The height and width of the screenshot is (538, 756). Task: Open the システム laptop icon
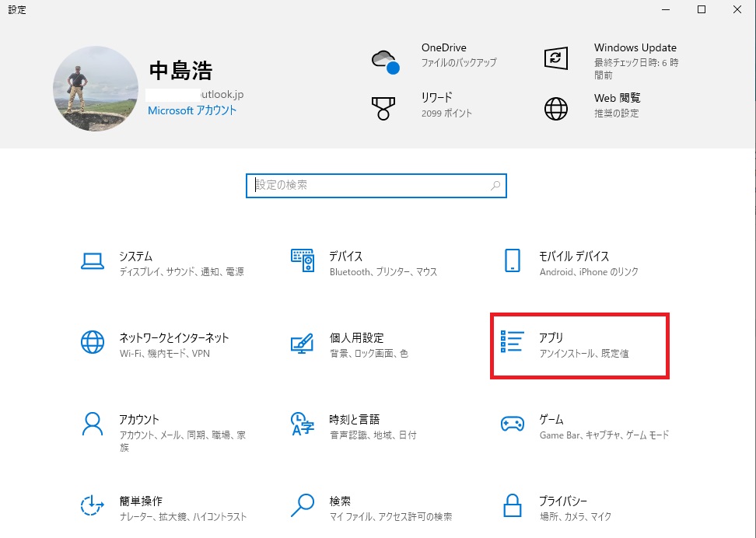93,262
